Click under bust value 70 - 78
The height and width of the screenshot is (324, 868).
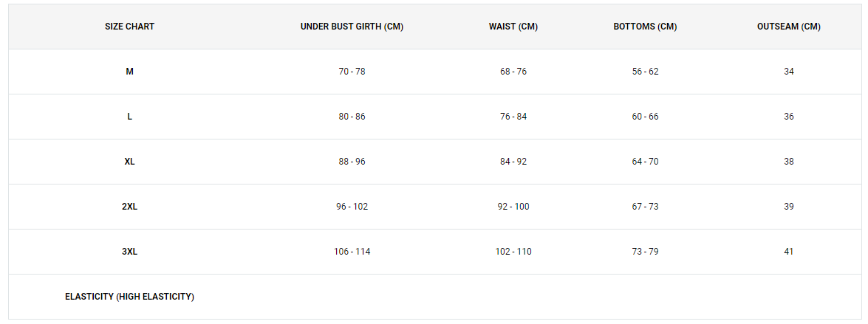point(352,72)
